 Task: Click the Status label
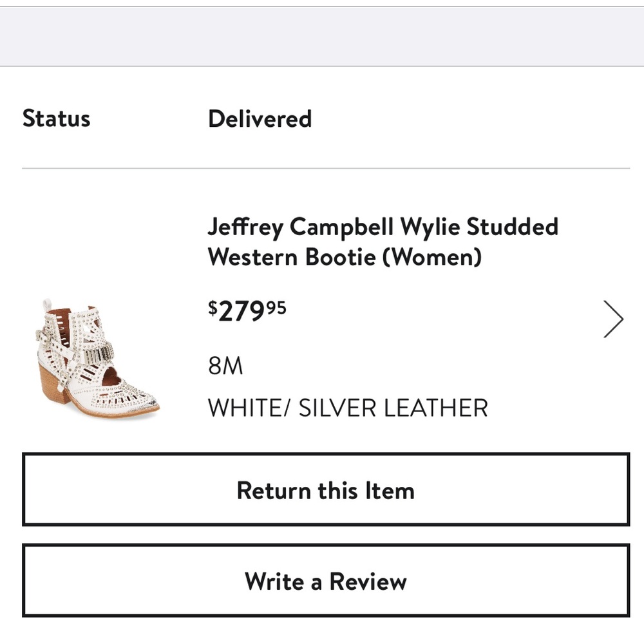point(57,118)
